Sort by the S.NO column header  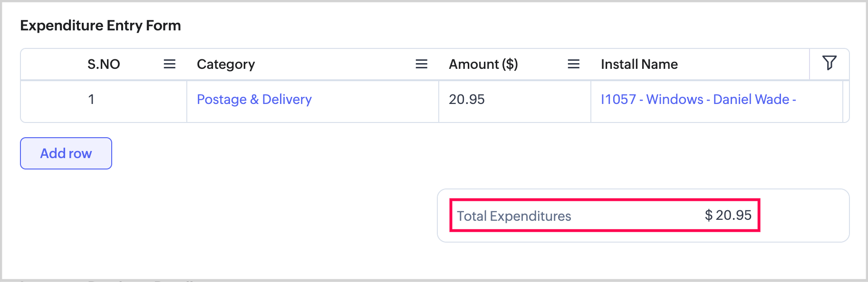(104, 64)
